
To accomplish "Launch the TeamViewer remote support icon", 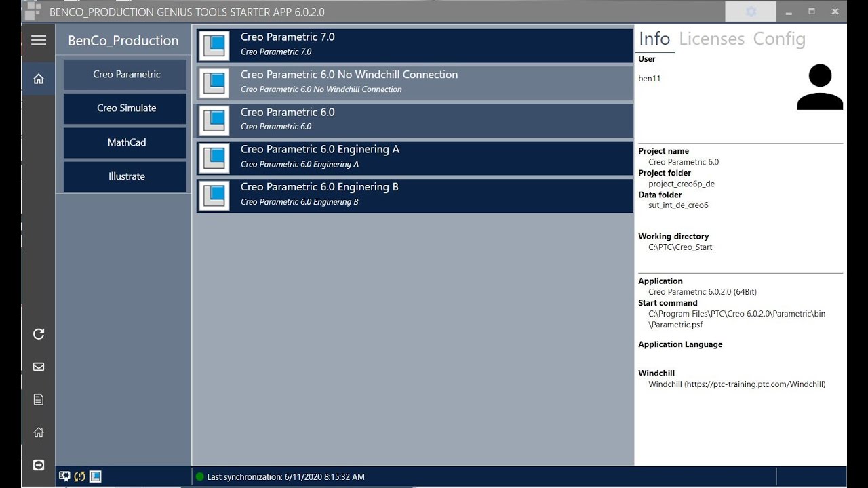I will pos(39,465).
